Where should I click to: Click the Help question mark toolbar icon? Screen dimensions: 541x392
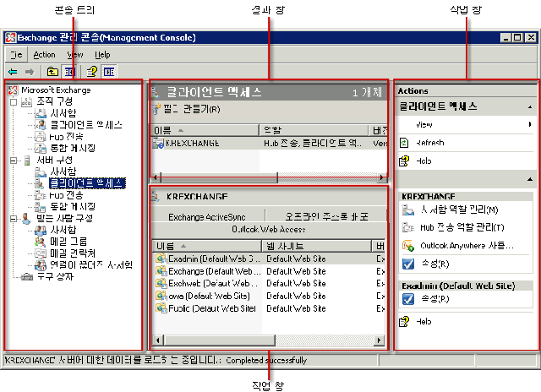pos(92,72)
